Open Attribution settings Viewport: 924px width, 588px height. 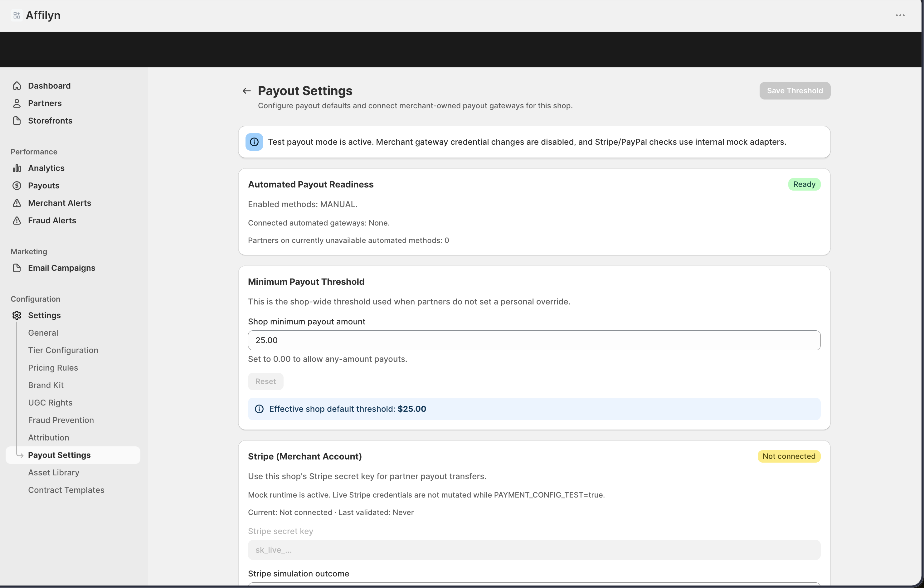48,438
